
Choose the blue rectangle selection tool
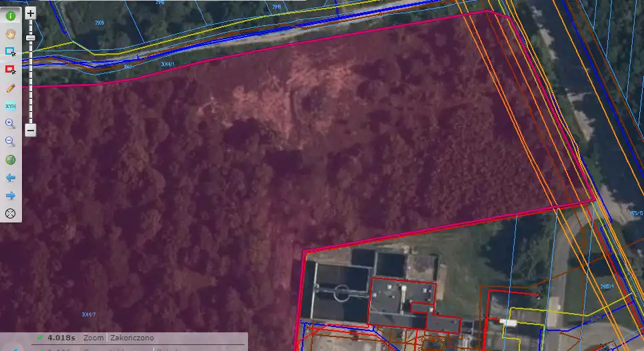point(11,52)
